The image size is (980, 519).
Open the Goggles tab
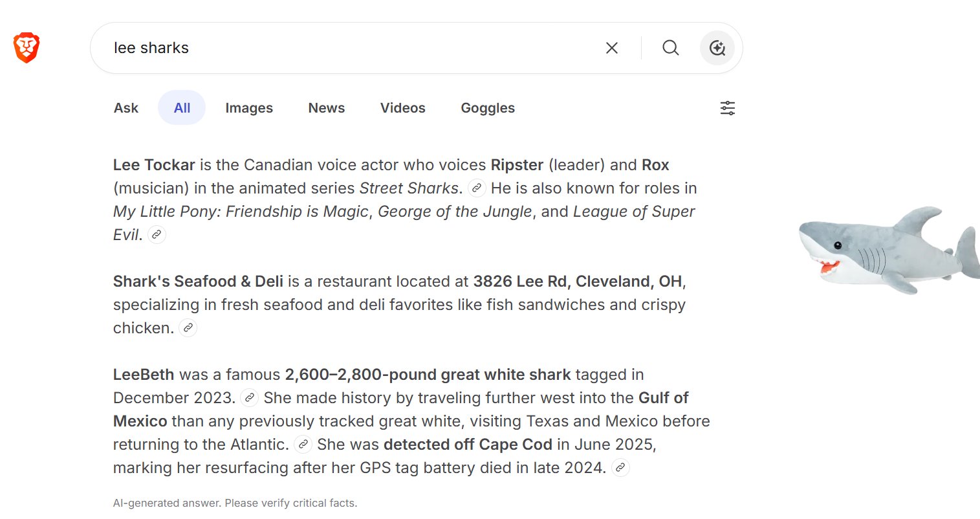(488, 108)
